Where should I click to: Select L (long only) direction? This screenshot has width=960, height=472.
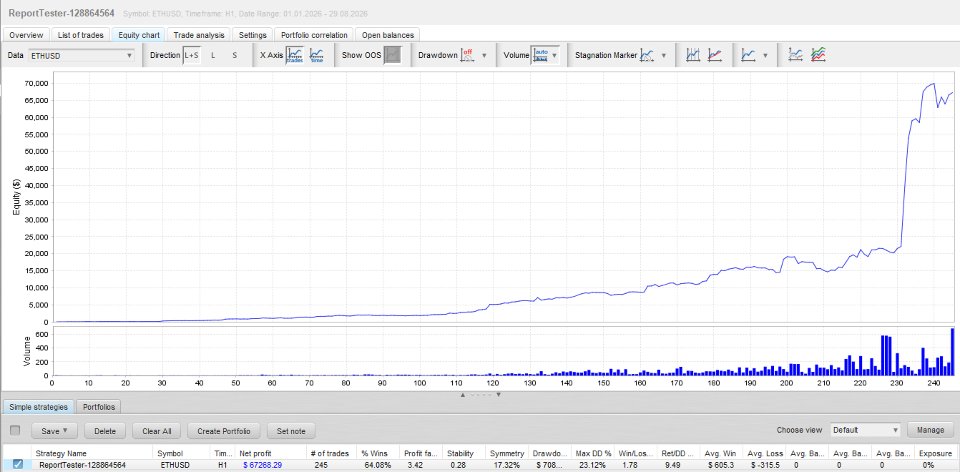coord(213,55)
